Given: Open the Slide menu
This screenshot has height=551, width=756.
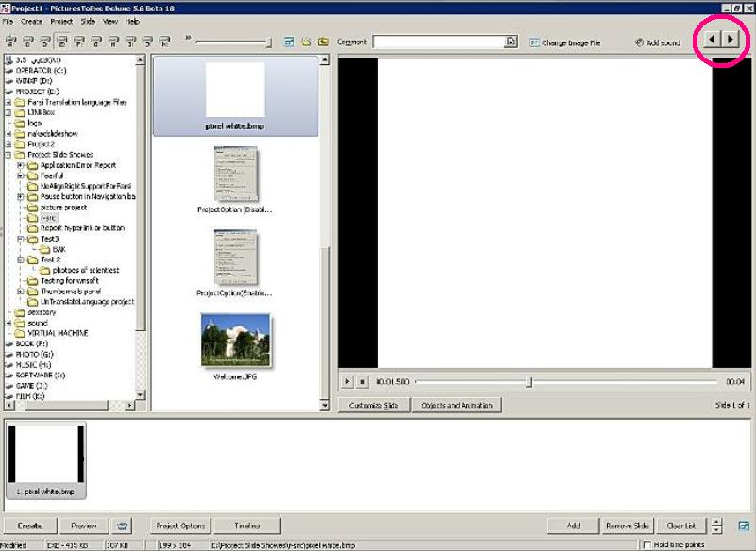Looking at the screenshot, I should (87, 21).
